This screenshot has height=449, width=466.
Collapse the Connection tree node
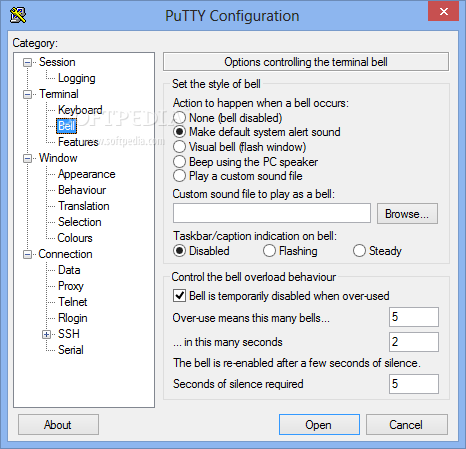click(x=27, y=254)
